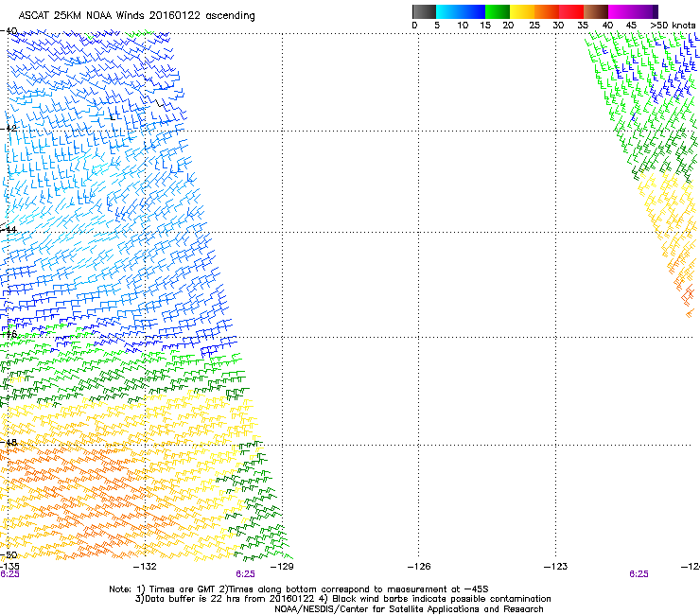Click the '5' label under the color bar
The height and width of the screenshot is (615, 700).
click(437, 26)
